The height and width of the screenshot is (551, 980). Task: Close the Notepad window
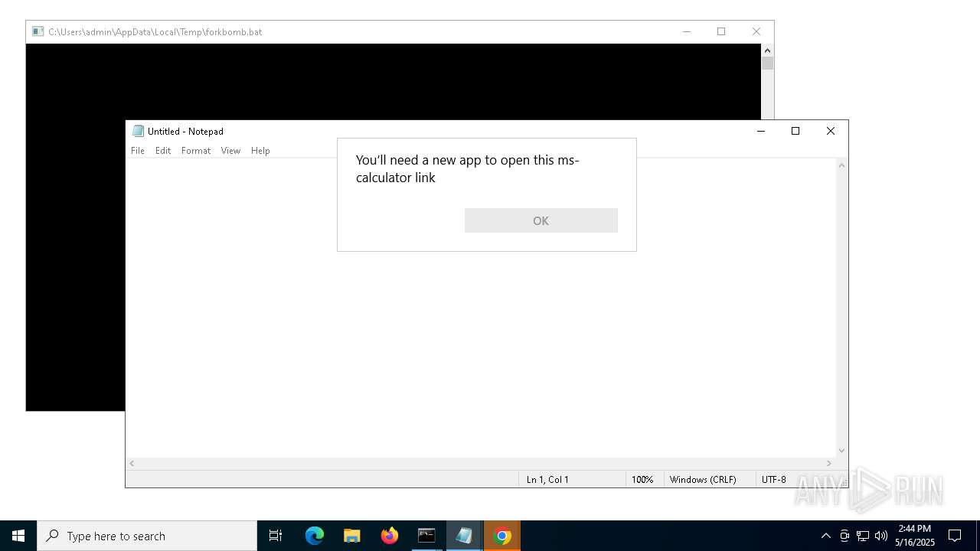click(831, 131)
